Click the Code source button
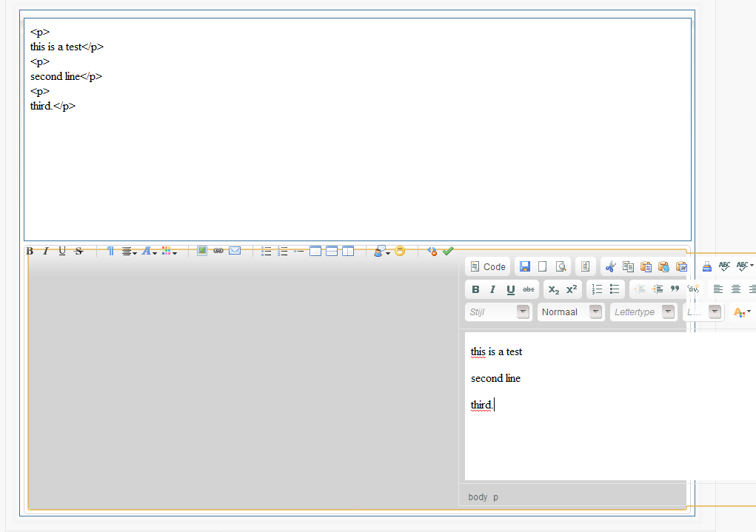The image size is (756, 532). [488, 267]
